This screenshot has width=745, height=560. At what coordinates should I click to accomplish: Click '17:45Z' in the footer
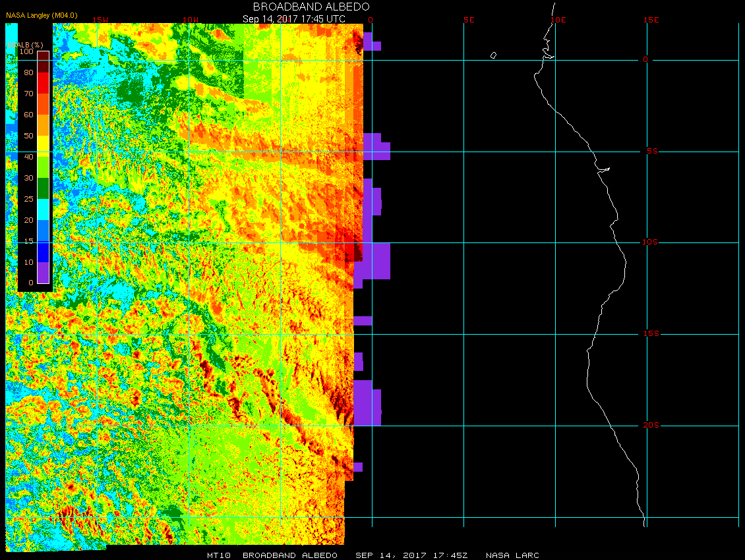pyautogui.click(x=450, y=555)
